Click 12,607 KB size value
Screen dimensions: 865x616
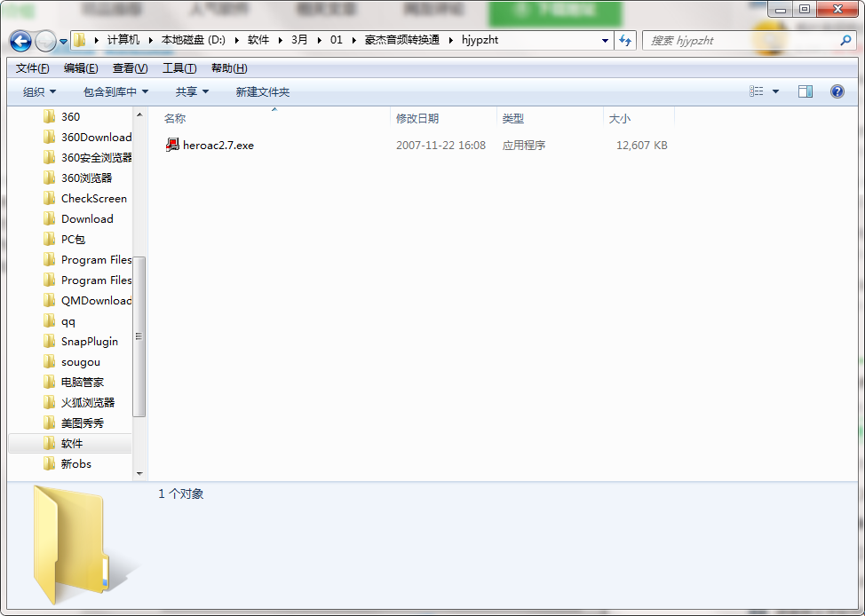(641, 146)
